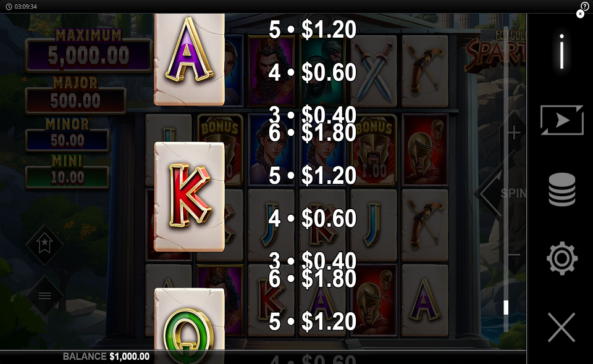The height and width of the screenshot is (364, 593).
Task: Click the star feature buy diamond icon
Action: 44,245
